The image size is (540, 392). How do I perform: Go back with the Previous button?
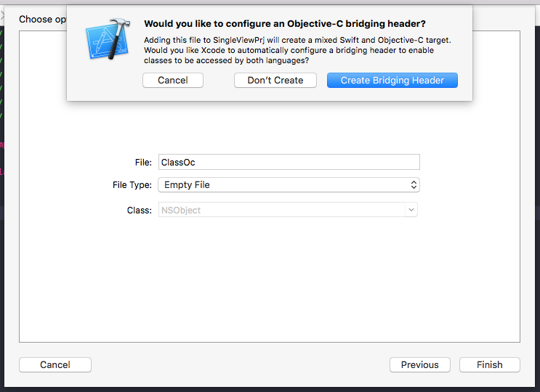click(420, 364)
